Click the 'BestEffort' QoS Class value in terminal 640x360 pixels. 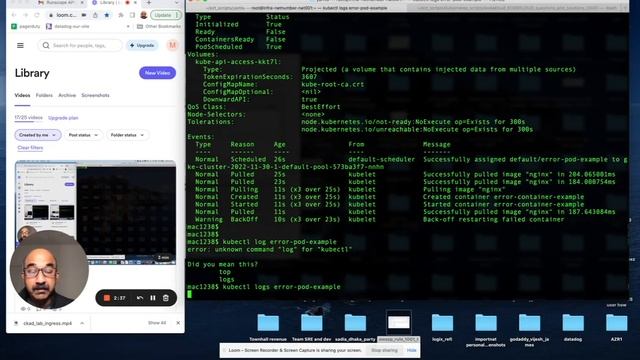point(321,107)
